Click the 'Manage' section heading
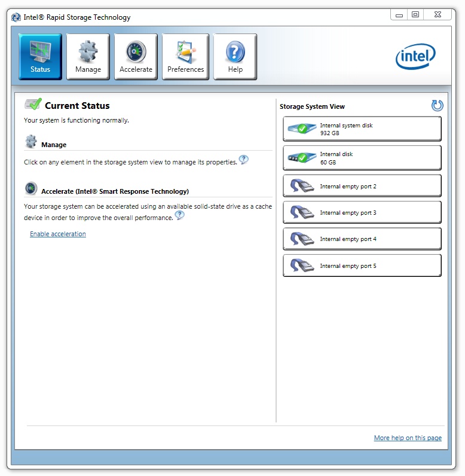Screen dimensions: 465x476 [54, 145]
